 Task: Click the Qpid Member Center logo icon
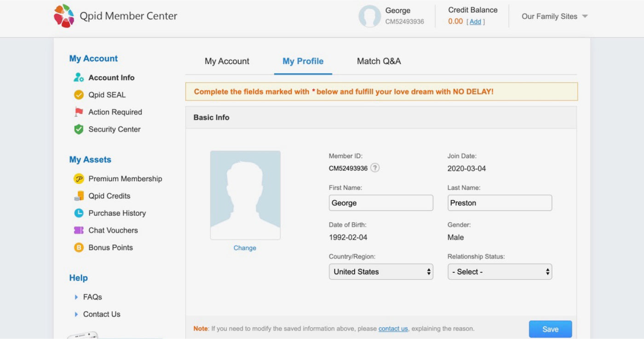click(64, 16)
